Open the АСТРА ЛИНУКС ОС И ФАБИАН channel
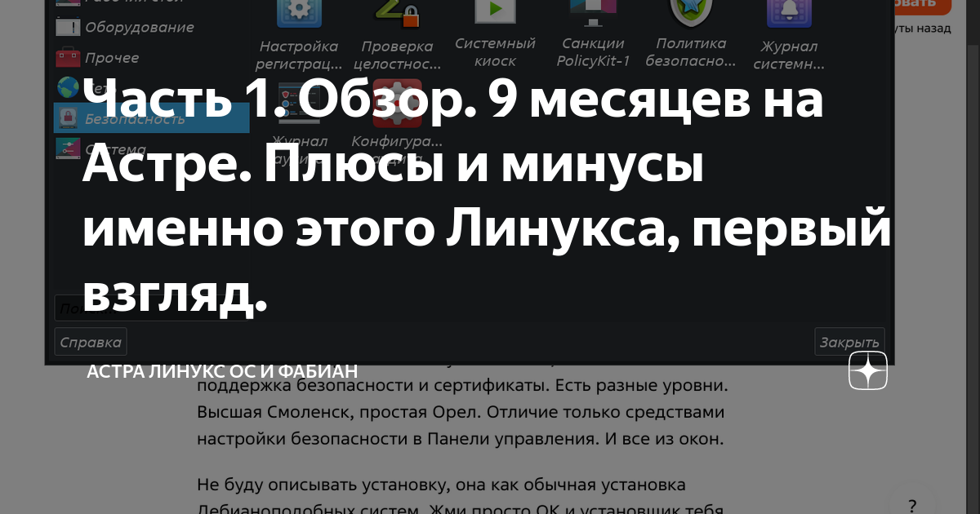The height and width of the screenshot is (514, 980). pos(221,370)
